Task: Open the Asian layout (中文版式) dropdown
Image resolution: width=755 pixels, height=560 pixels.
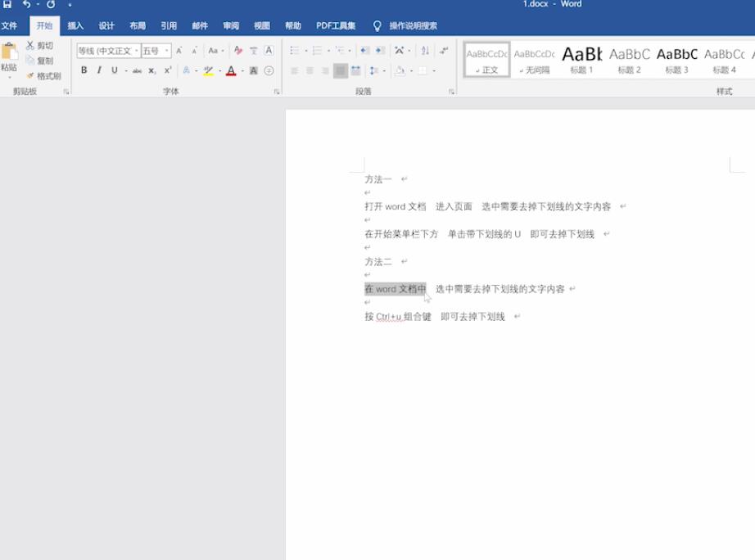Action: point(409,51)
